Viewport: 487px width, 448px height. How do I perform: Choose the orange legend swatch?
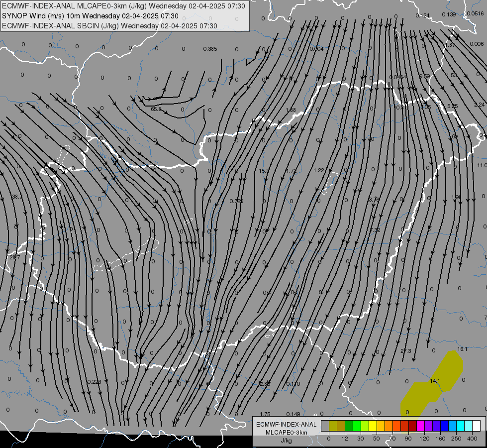point(389,426)
